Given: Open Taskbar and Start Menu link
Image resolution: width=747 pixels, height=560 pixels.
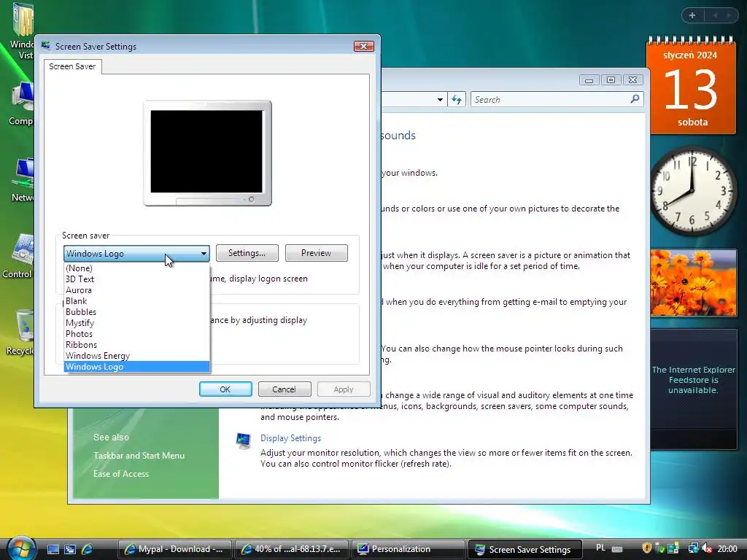Looking at the screenshot, I should (x=139, y=455).
